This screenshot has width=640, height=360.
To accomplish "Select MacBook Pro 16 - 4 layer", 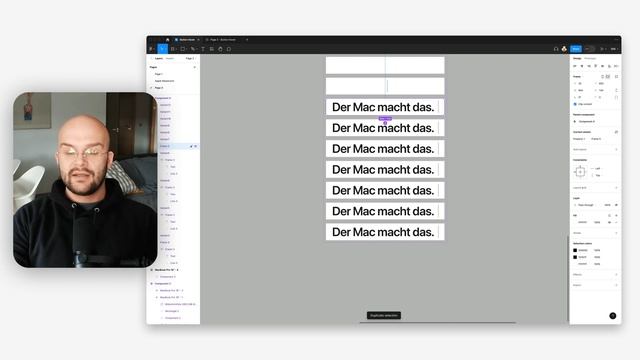I will pyautogui.click(x=167, y=270).
